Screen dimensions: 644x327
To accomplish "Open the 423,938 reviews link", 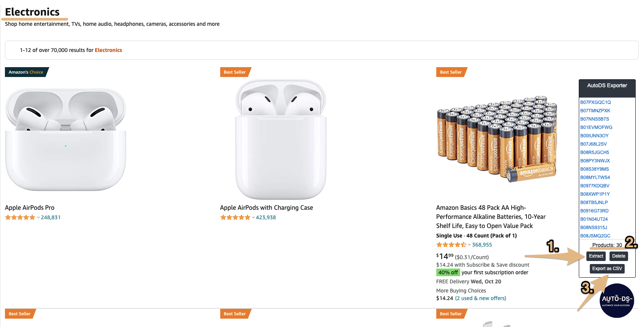I will click(x=266, y=217).
